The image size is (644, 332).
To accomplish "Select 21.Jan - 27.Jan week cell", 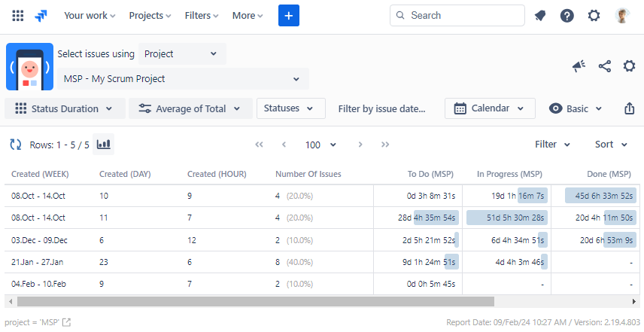I will point(38,262).
